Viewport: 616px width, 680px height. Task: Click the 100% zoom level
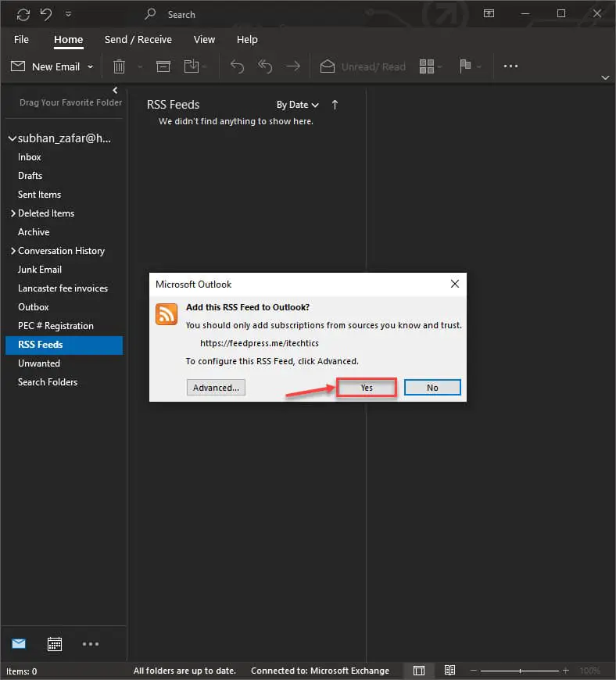coord(590,671)
